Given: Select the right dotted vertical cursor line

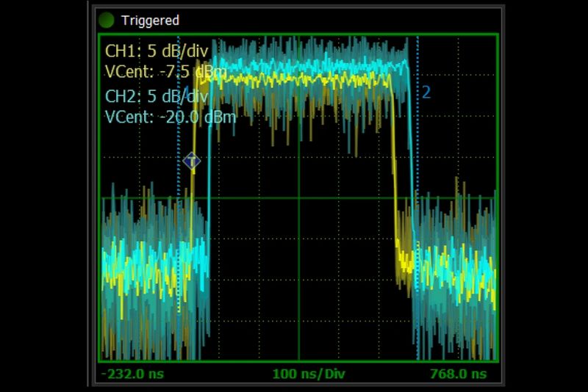Looking at the screenshot, I should click(x=417, y=220).
